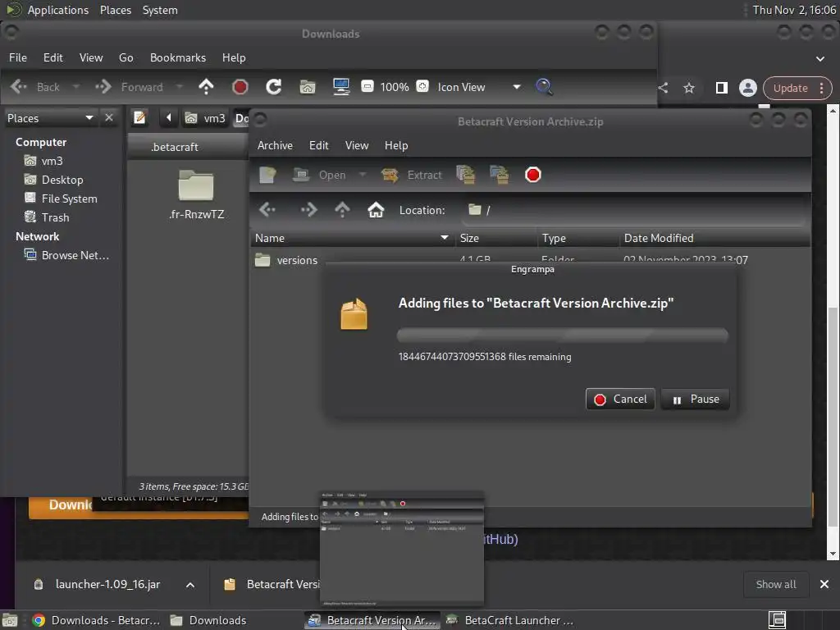Click the zoom in icon beside 100%
Screen dimensions: 840x630
(422, 86)
